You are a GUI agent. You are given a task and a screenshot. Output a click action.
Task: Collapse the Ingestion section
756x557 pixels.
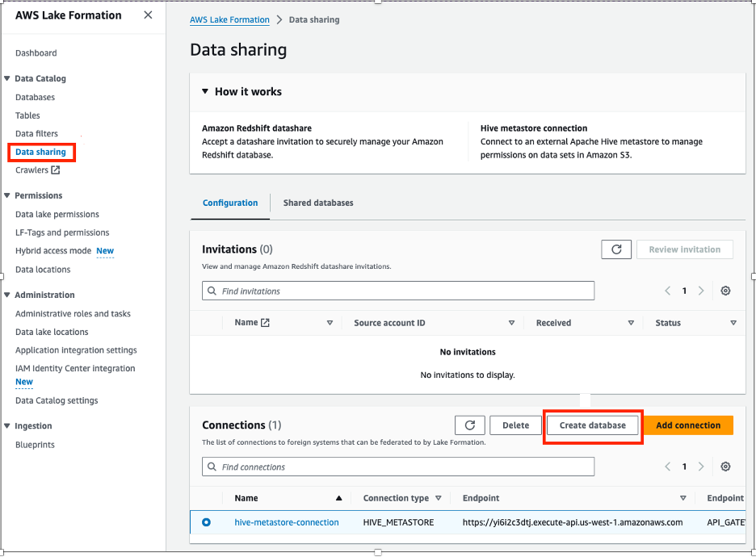click(x=6, y=425)
